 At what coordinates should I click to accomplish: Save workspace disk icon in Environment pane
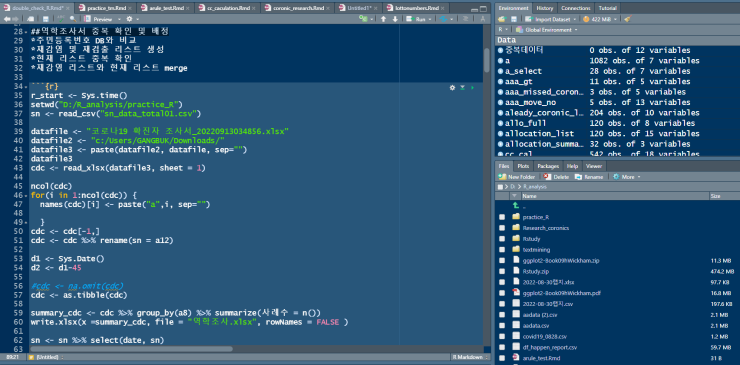tap(513, 19)
